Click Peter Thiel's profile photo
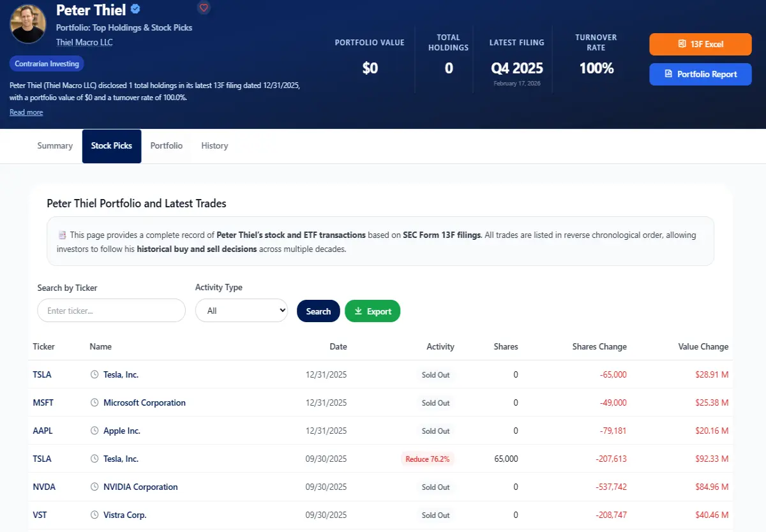766x532 pixels. coord(28,24)
